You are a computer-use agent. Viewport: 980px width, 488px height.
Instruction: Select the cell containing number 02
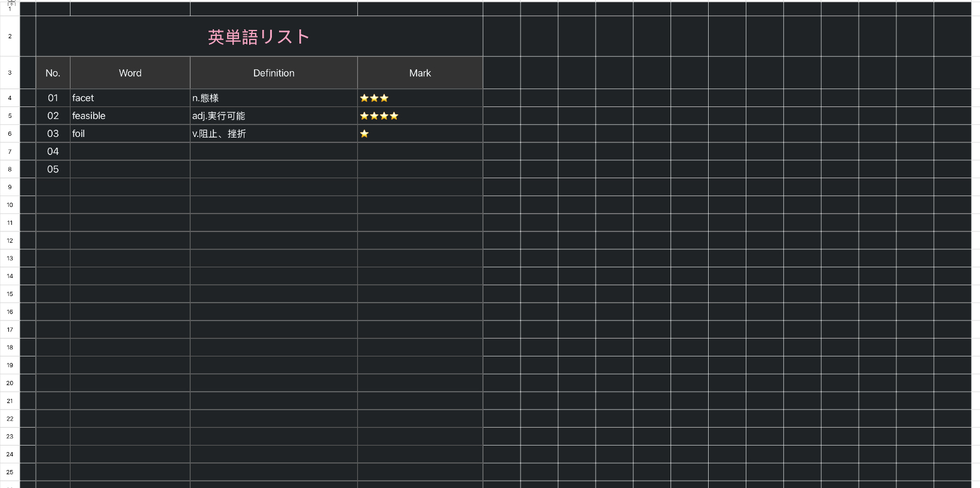[53, 116]
